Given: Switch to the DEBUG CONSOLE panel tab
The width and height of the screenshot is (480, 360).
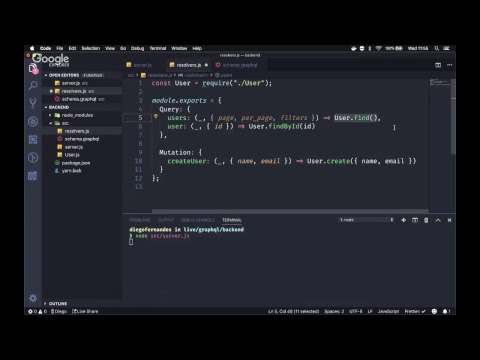Looking at the screenshot, I should tap(198, 220).
